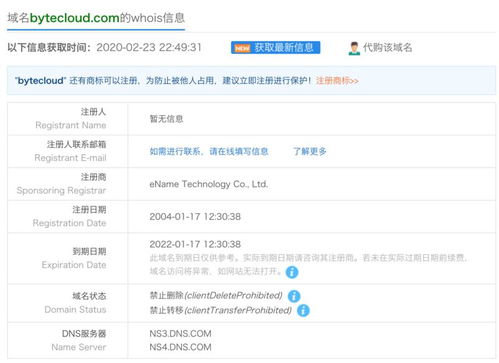
Task: Click the 暂无信息 registrant name value
Action: coord(166,119)
